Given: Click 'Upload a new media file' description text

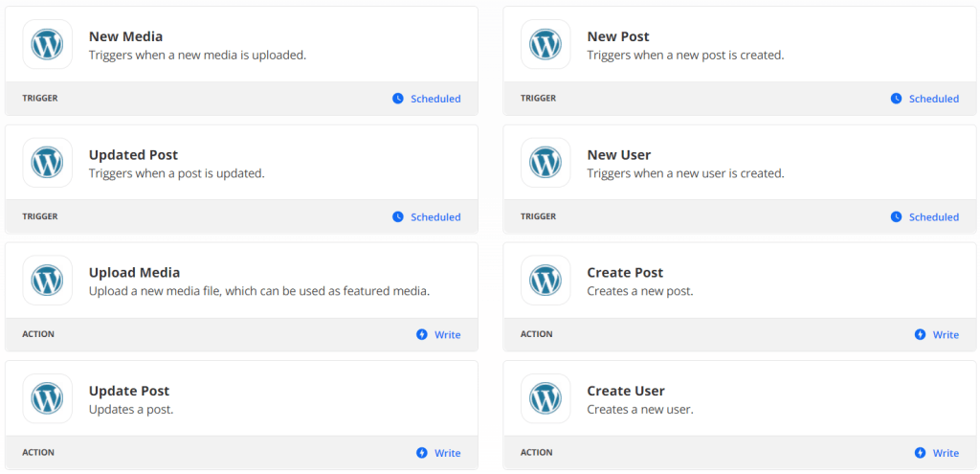Looking at the screenshot, I should [x=259, y=291].
